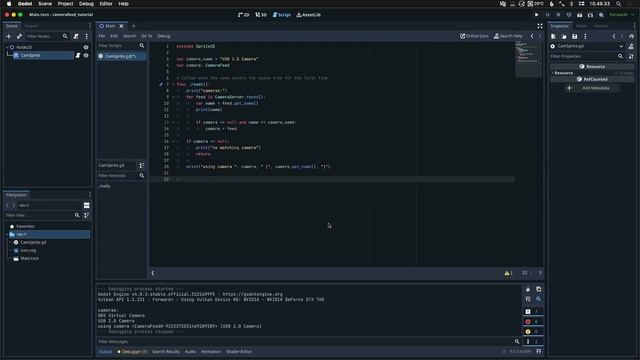Screen dimensions: 640x360
Task: Add a new scene tab
Action: click(133, 26)
